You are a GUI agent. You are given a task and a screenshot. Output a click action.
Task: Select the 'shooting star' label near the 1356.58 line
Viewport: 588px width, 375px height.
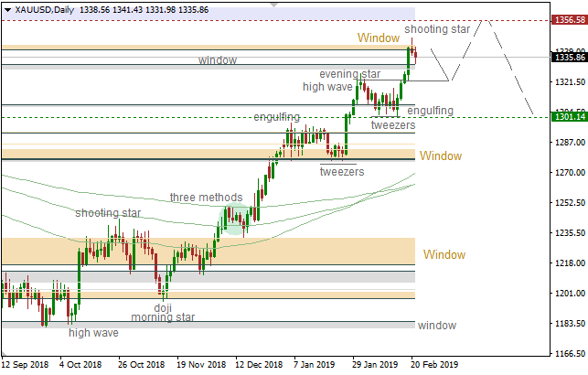pyautogui.click(x=437, y=29)
